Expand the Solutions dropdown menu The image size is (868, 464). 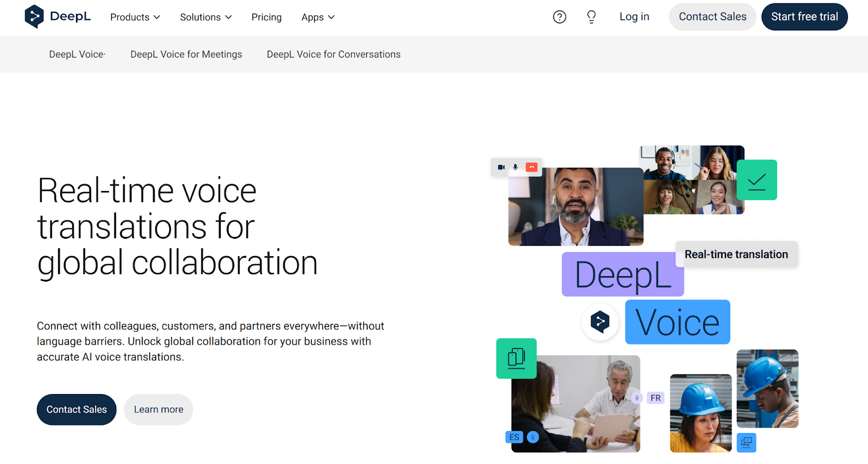click(206, 17)
